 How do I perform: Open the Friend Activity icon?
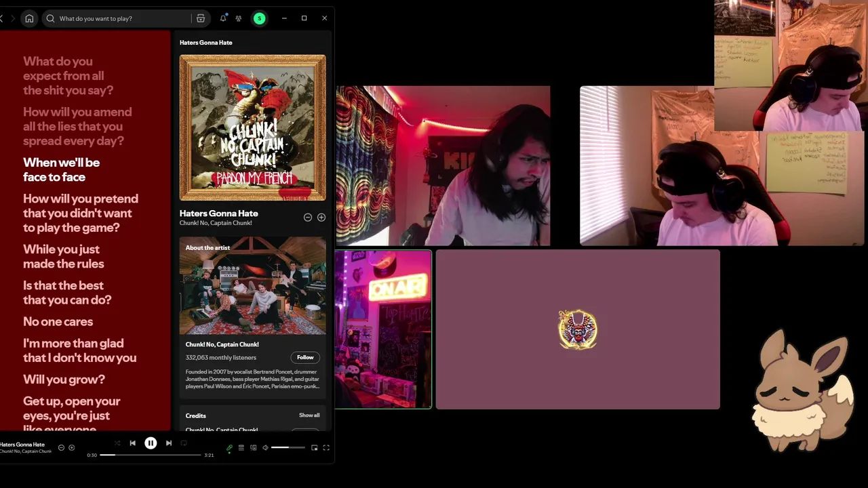(238, 18)
